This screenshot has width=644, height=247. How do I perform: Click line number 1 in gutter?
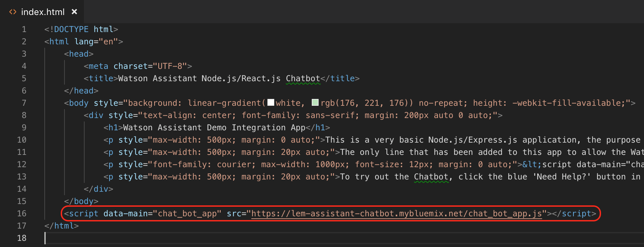(24, 29)
